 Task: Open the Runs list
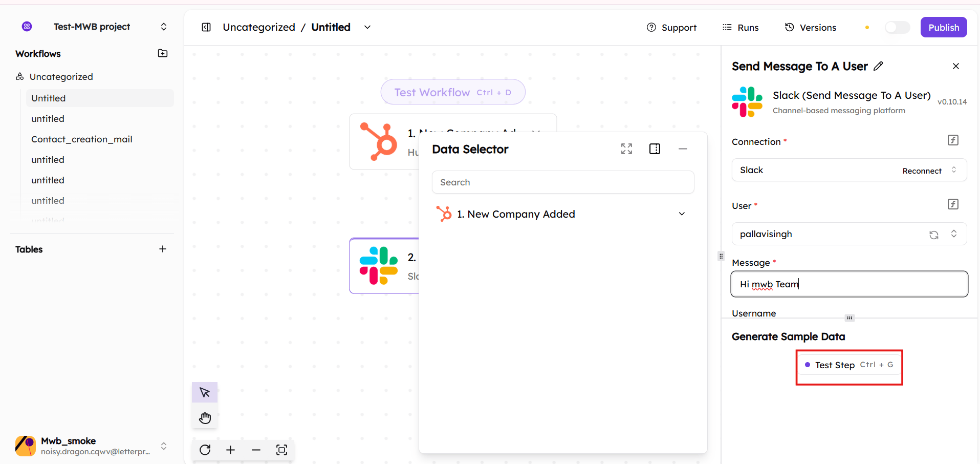point(741,28)
